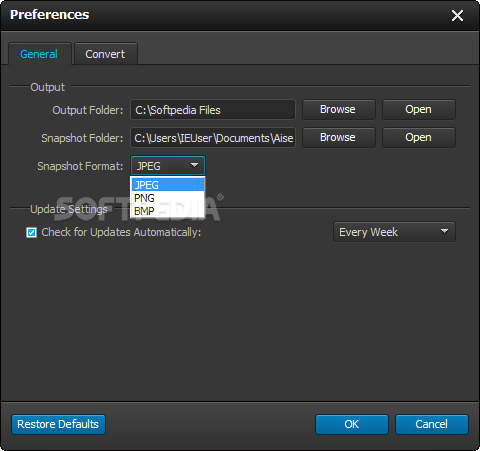Open the Output Folder
Viewport: 480px width, 451px height.
click(419, 110)
